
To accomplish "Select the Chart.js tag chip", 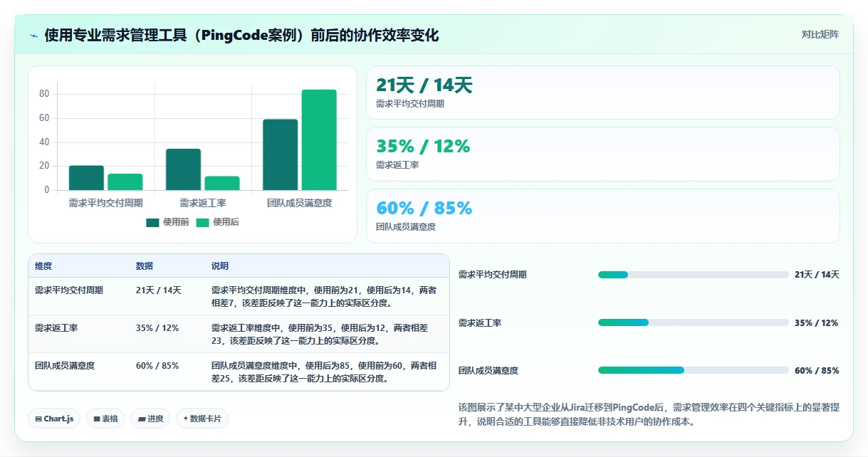I will (x=54, y=419).
